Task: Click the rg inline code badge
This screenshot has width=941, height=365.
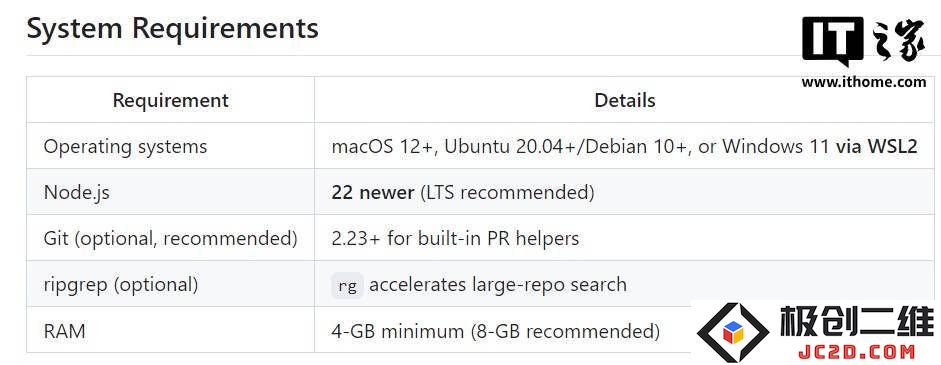Action: 347,286
